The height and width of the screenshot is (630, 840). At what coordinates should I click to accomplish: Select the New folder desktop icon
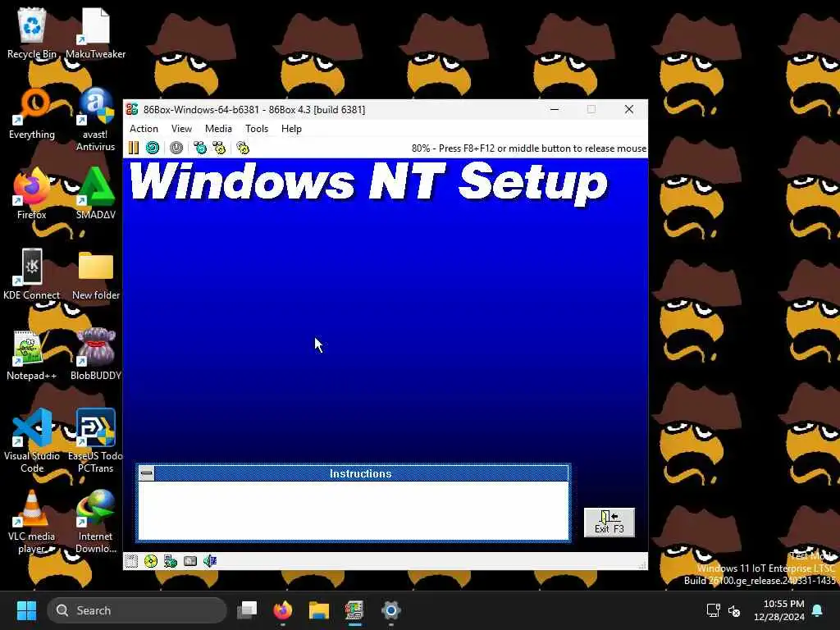[95, 274]
